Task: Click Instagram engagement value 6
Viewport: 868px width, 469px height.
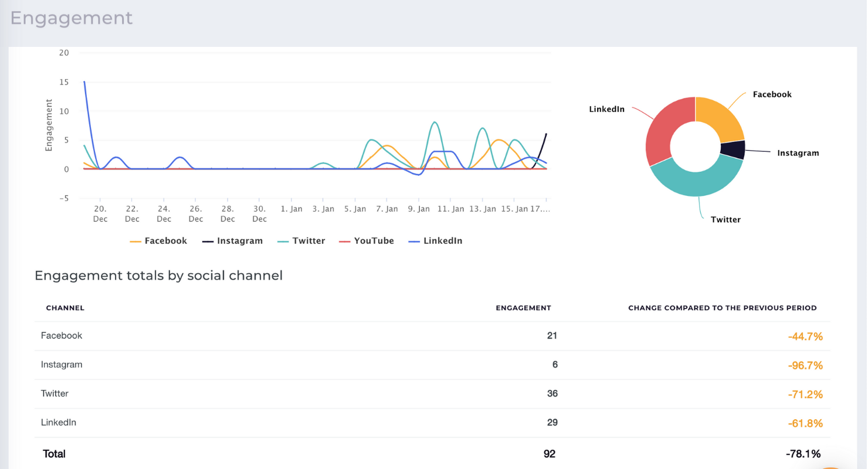Action: [x=555, y=365]
